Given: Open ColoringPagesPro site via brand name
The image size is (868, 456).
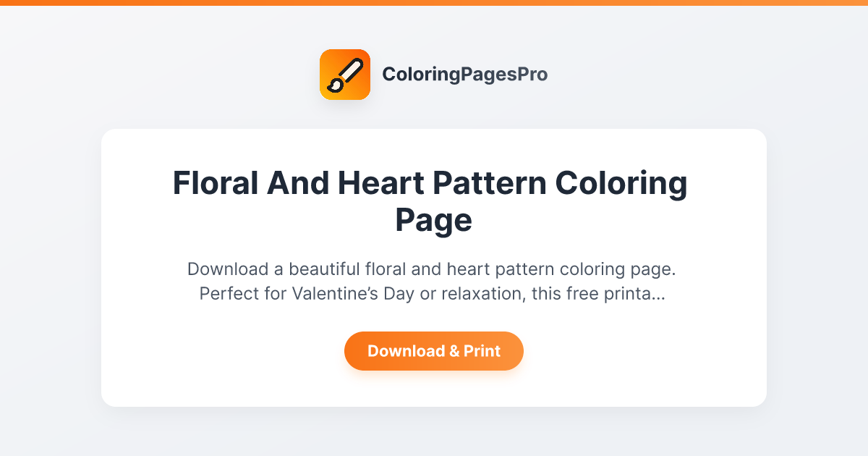Looking at the screenshot, I should click(x=466, y=74).
